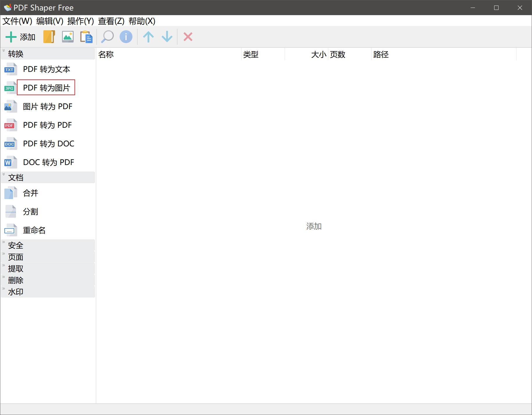532x415 pixels.
Task: Click the orange folder add icon
Action: (x=49, y=37)
